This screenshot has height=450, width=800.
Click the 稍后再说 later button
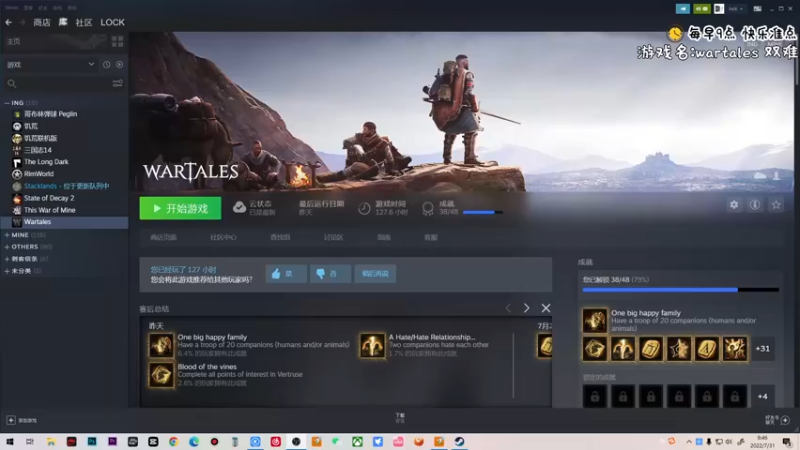click(x=375, y=274)
